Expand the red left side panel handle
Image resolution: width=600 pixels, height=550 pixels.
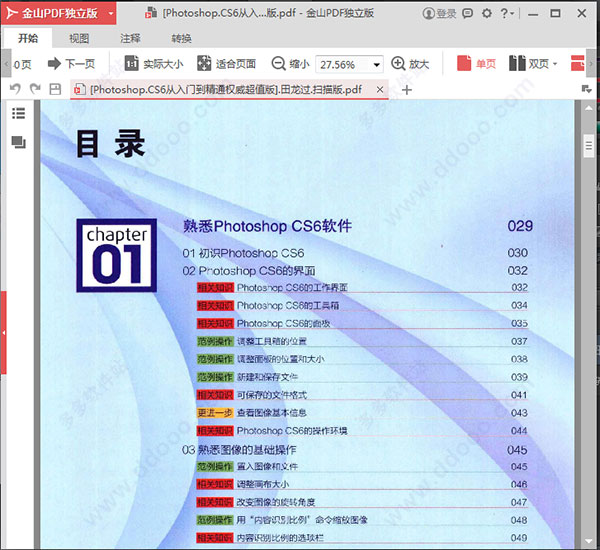pyautogui.click(x=3, y=333)
